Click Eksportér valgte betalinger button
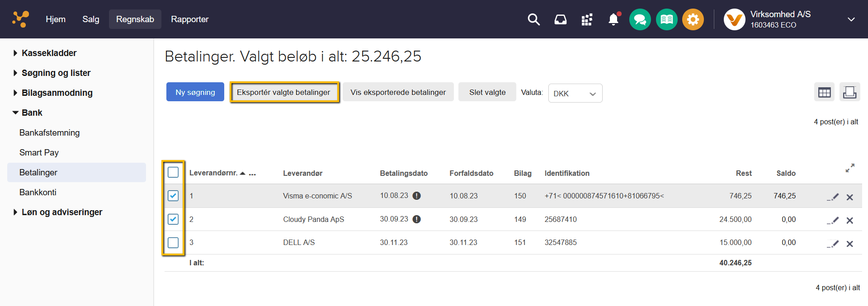 click(283, 92)
